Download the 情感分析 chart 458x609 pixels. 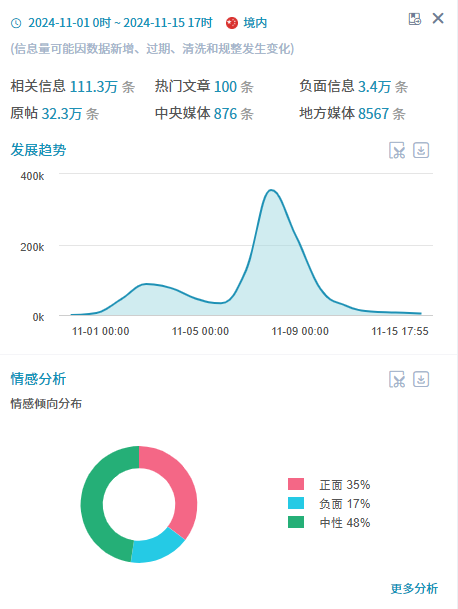[x=421, y=379]
